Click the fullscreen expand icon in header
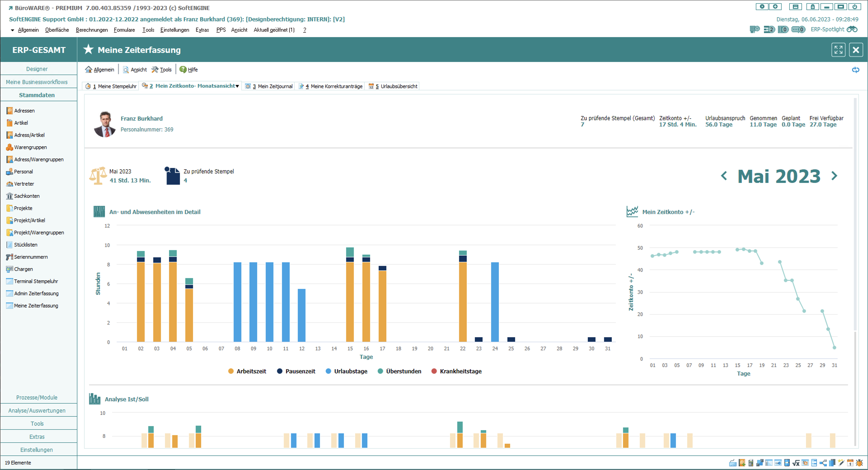This screenshot has height=470, width=868. tap(838, 50)
